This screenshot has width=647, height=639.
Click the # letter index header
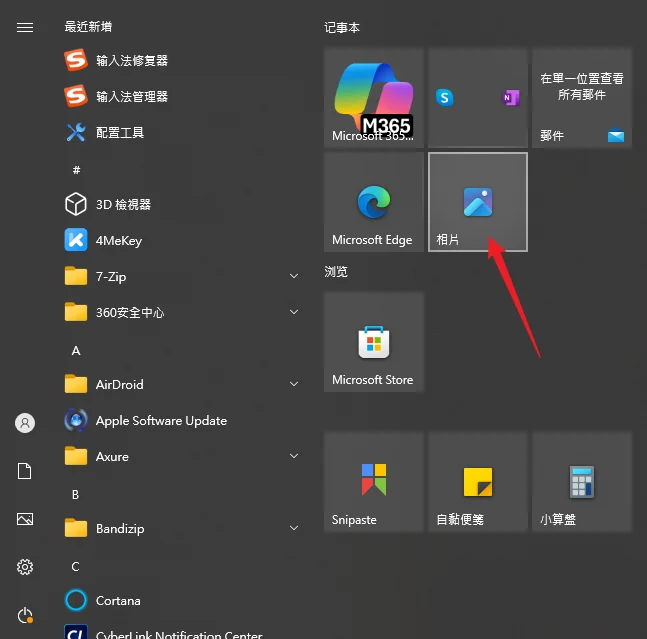[x=76, y=170]
